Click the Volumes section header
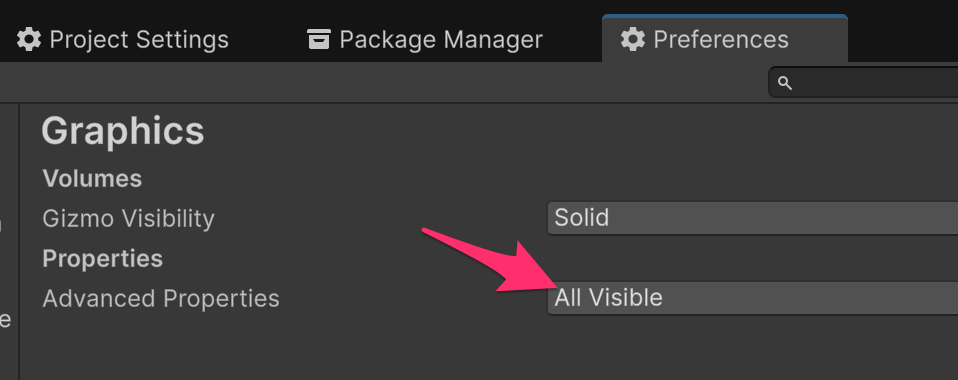 [x=92, y=179]
